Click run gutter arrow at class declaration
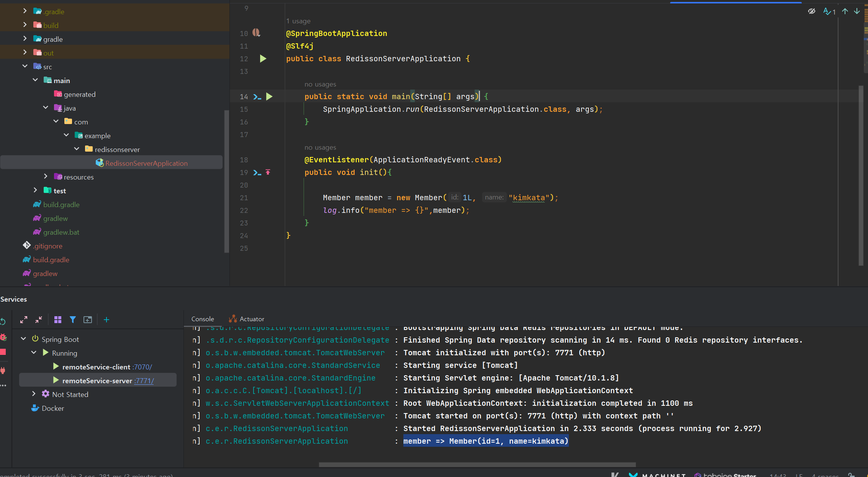868x477 pixels. click(263, 59)
